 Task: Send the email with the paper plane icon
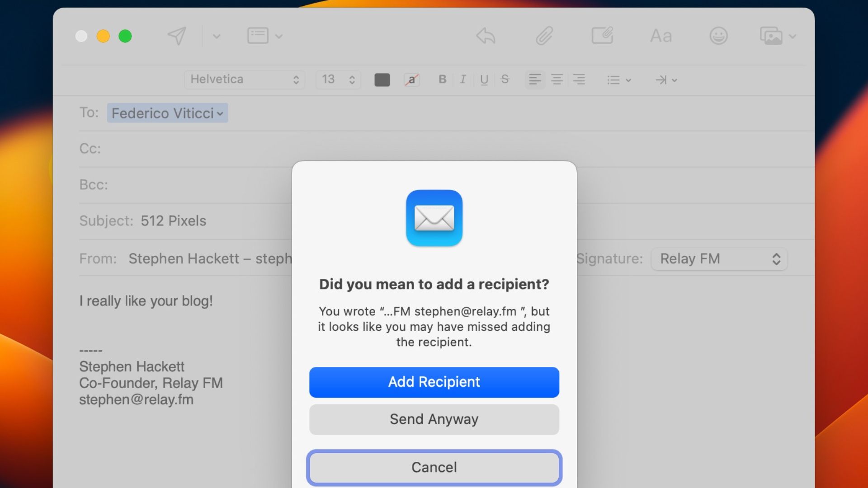pos(176,36)
